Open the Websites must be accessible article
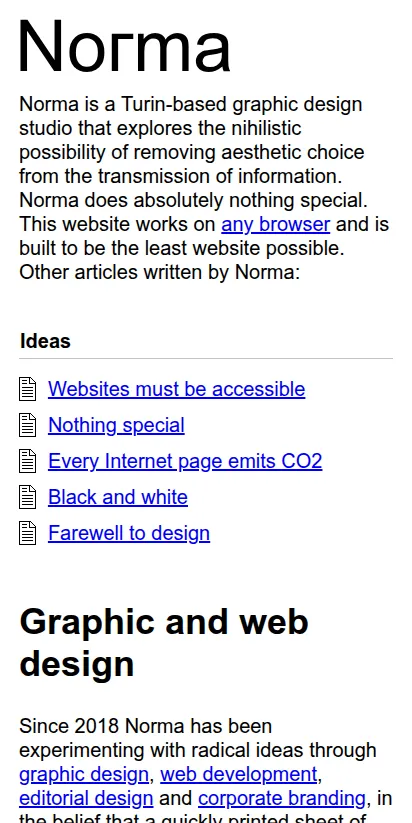 click(176, 389)
